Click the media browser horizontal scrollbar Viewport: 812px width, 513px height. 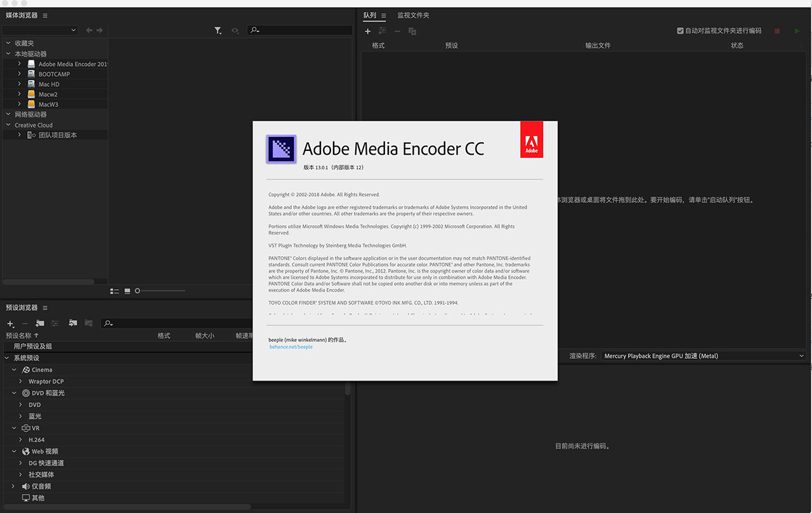49,282
